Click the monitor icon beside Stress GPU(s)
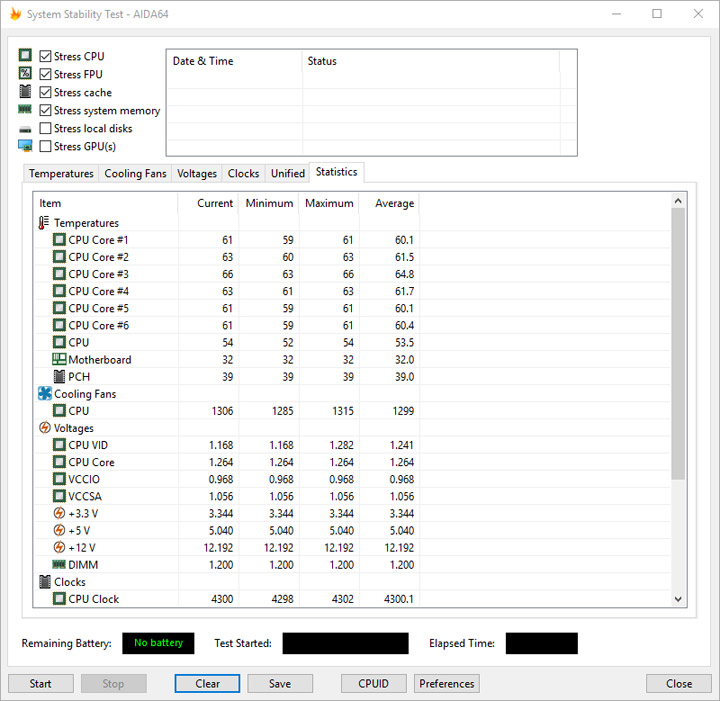Image resolution: width=720 pixels, height=701 pixels. point(25,146)
